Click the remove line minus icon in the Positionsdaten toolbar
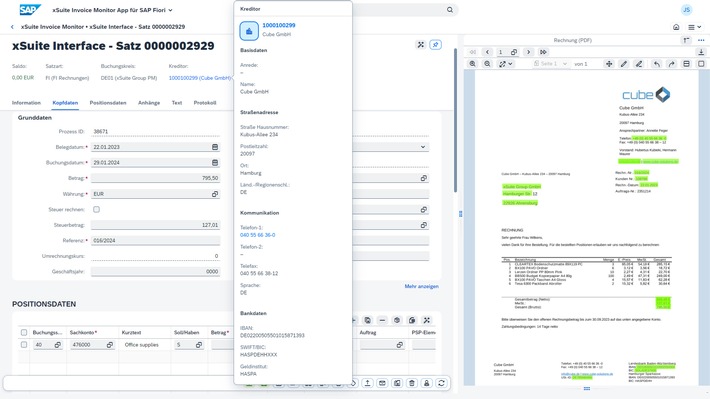 coord(382,320)
